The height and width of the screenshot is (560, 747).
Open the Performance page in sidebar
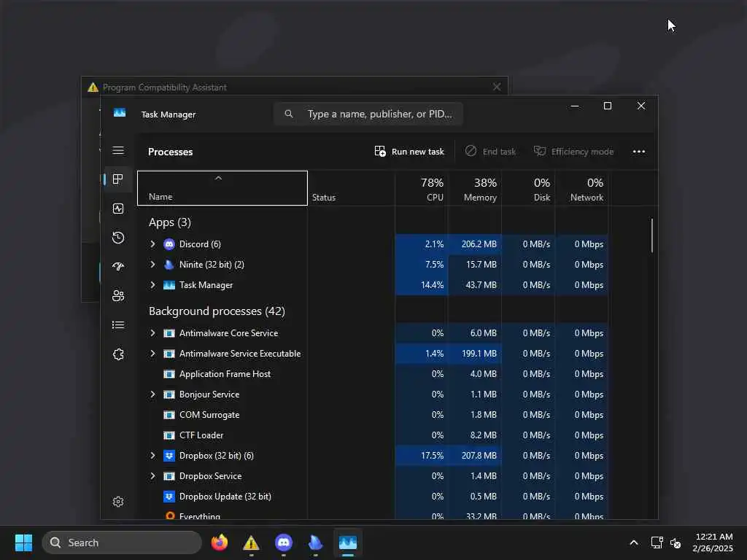tap(118, 209)
